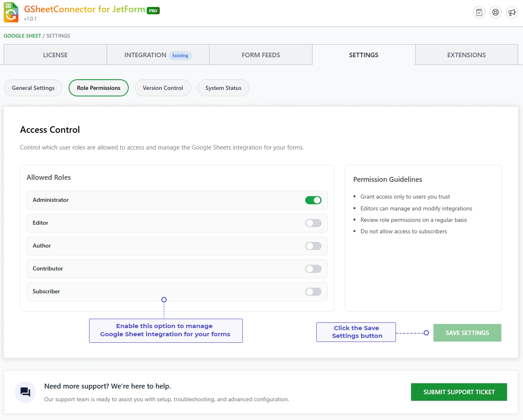Viewport: 523px width, 420px height.
Task: Follow the GOOGLE SHEET breadcrumb link
Action: point(22,36)
